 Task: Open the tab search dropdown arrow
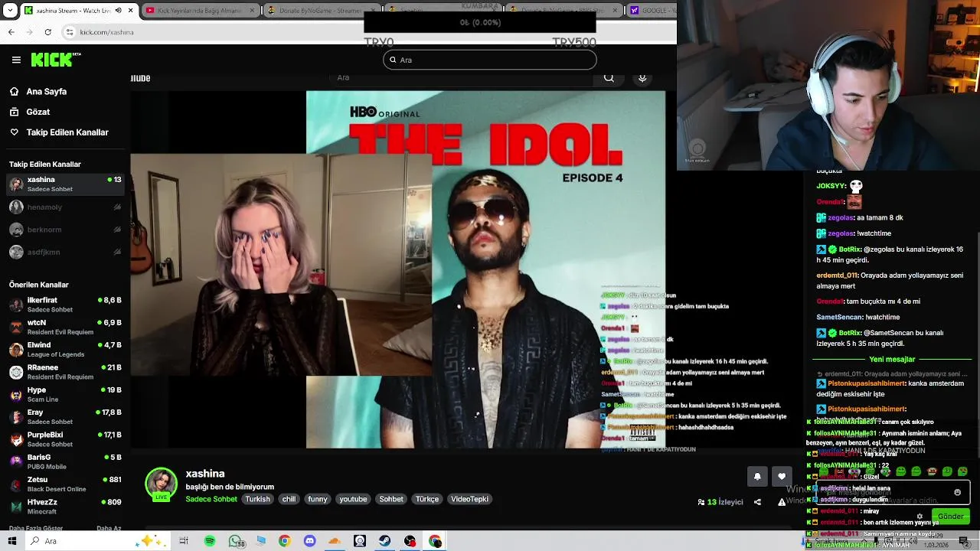point(8,11)
